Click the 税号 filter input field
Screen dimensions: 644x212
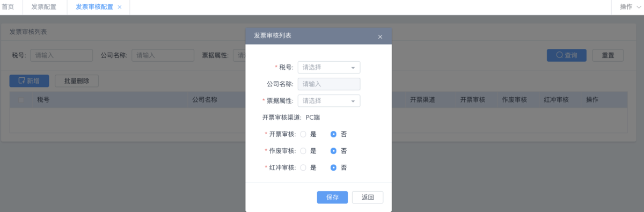pyautogui.click(x=62, y=55)
